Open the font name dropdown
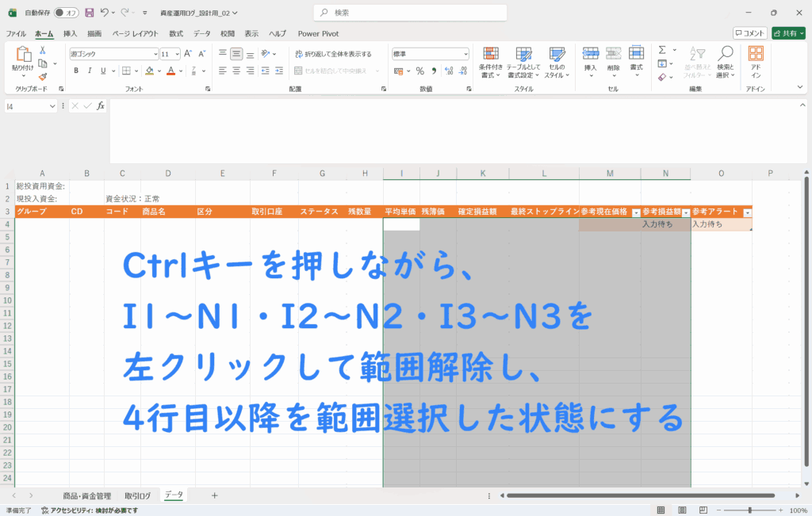Image resolution: width=812 pixels, height=516 pixels. point(155,54)
